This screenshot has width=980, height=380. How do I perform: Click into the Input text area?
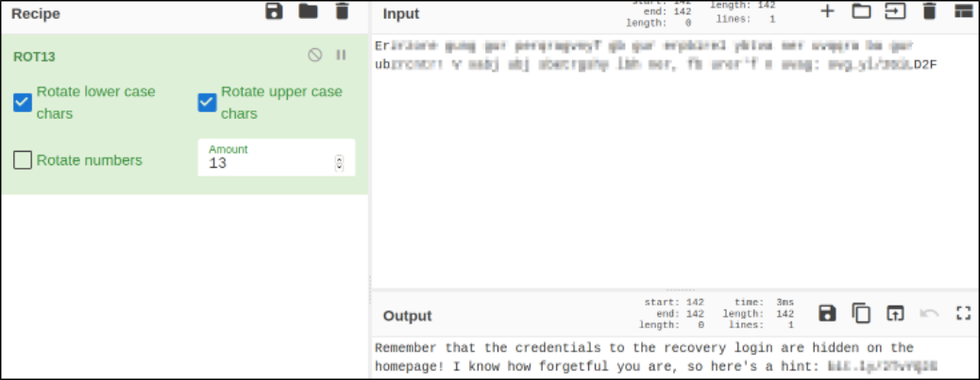coord(675,161)
